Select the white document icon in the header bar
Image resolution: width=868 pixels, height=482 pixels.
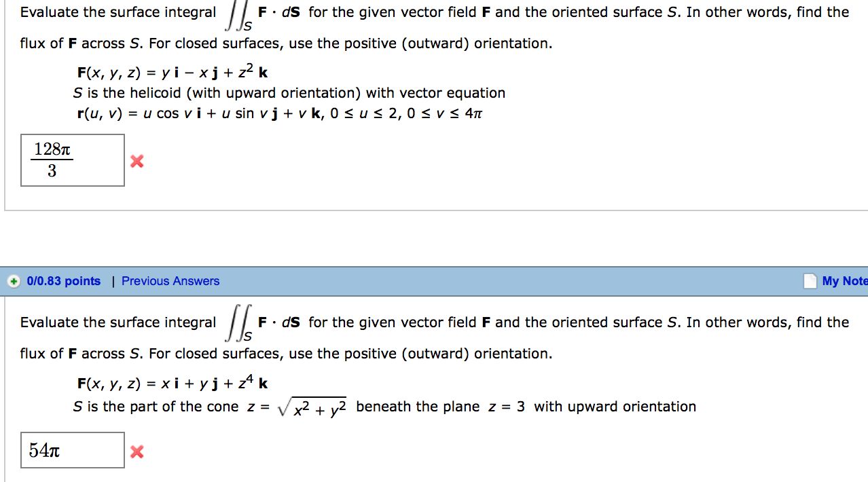pos(810,280)
